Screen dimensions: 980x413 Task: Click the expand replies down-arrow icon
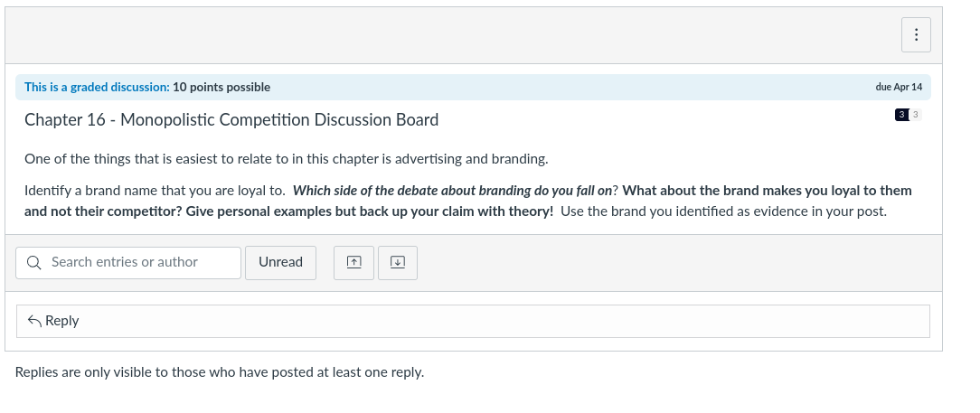[398, 262]
